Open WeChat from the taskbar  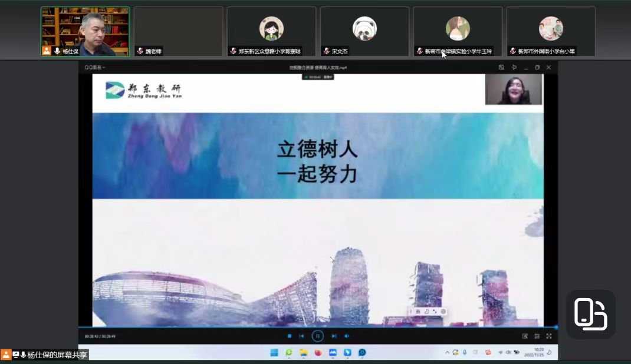point(289,352)
